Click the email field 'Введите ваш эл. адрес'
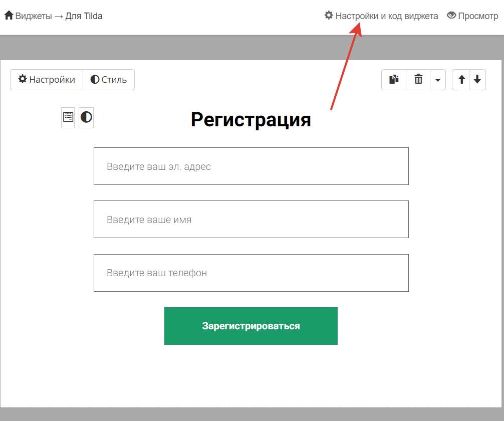504x421 pixels. (251, 166)
